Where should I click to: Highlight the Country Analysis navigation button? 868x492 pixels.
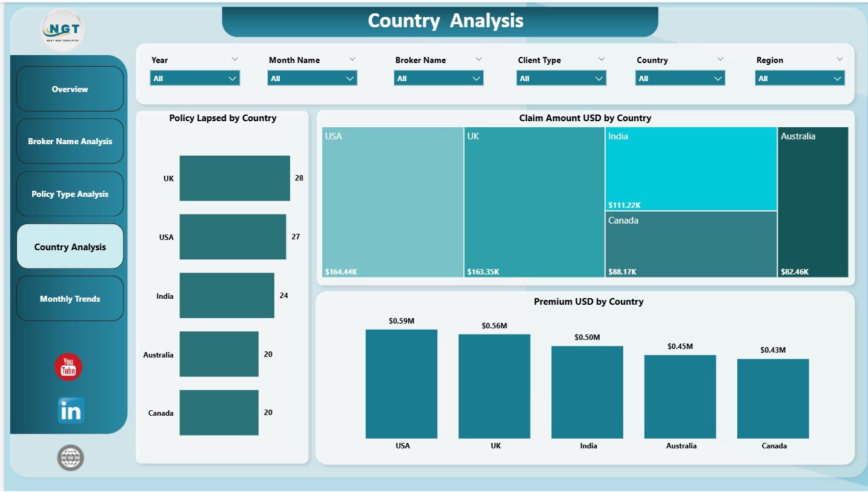coord(70,246)
